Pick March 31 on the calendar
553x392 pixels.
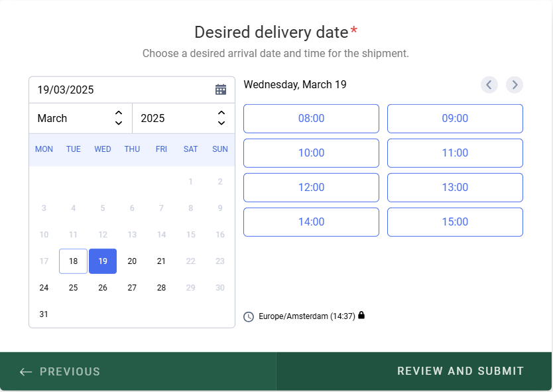click(44, 314)
